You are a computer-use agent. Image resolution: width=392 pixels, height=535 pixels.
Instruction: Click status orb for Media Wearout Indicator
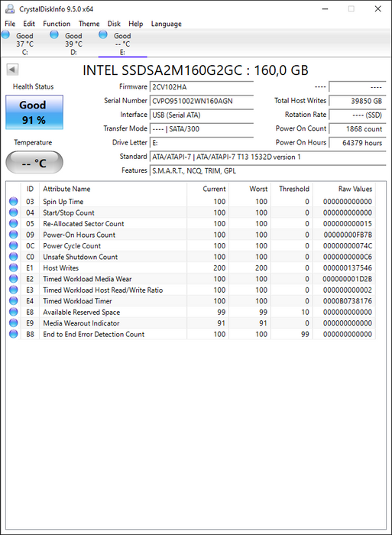click(x=13, y=323)
